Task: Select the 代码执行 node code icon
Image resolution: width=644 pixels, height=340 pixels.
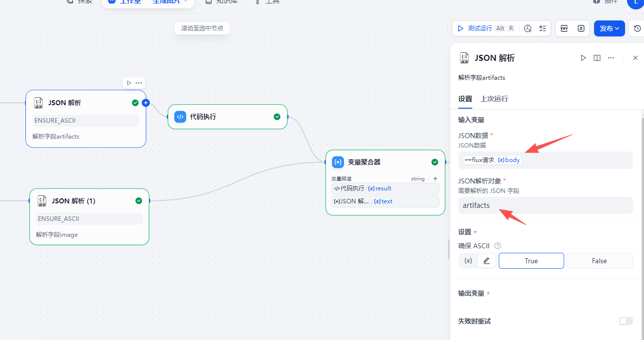Action: (180, 117)
